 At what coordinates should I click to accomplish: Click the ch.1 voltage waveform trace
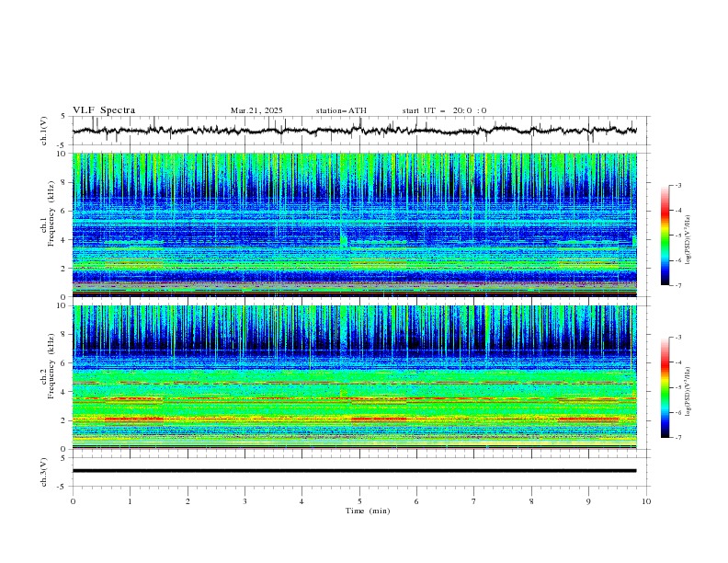coord(354,131)
